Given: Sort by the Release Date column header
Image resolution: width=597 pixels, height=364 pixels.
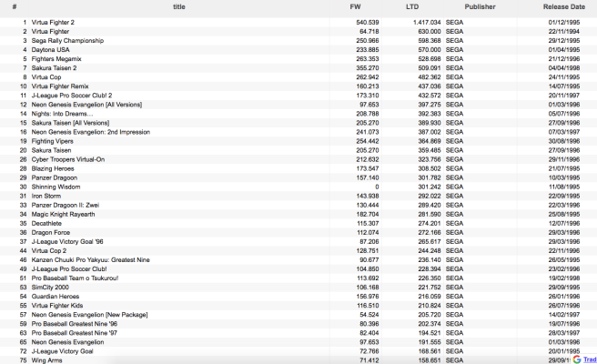Looking at the screenshot, I should click(x=564, y=7).
